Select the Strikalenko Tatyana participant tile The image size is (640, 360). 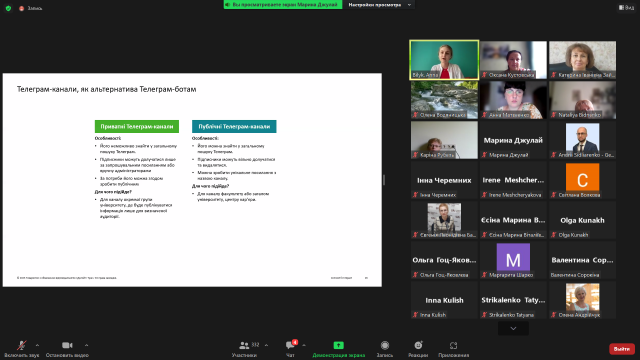click(513, 300)
